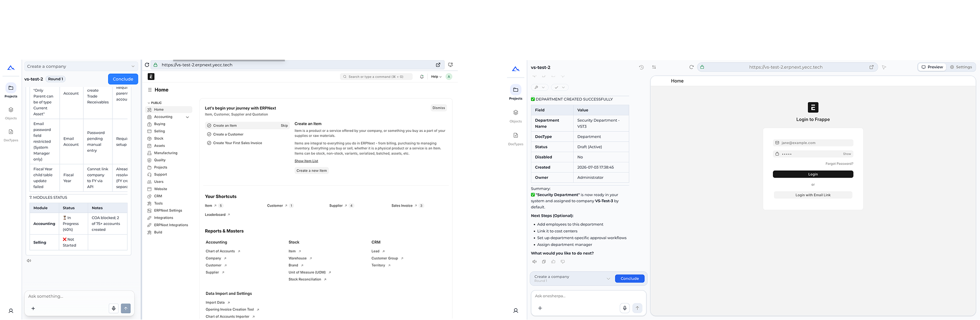Image resolution: width=980 pixels, height=320 pixels.
Task: Skip the Create an Item step
Action: point(284,126)
